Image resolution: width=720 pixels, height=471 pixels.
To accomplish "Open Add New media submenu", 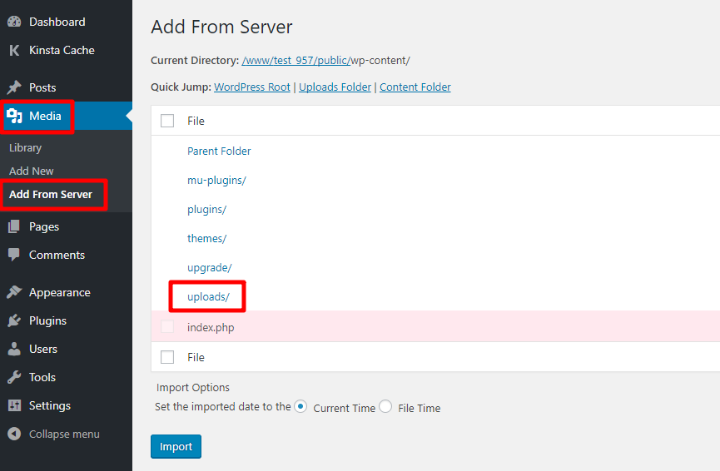I will (x=31, y=171).
